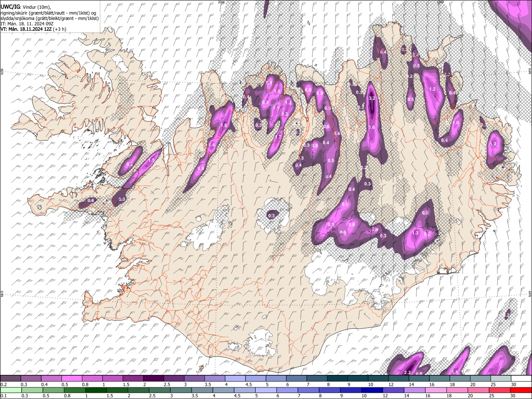
Task: Click the 'IT: Mán. 18. 11. 2024 09Z' line
Action: [x=28, y=24]
